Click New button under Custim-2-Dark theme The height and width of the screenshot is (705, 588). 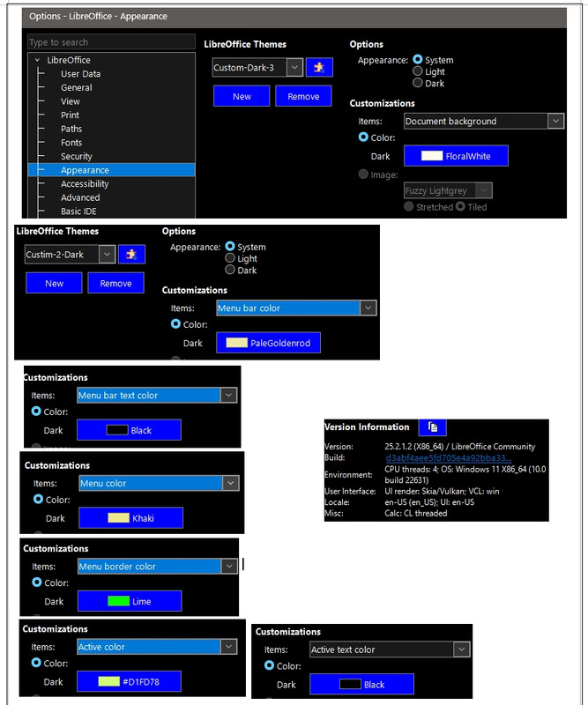(x=54, y=283)
